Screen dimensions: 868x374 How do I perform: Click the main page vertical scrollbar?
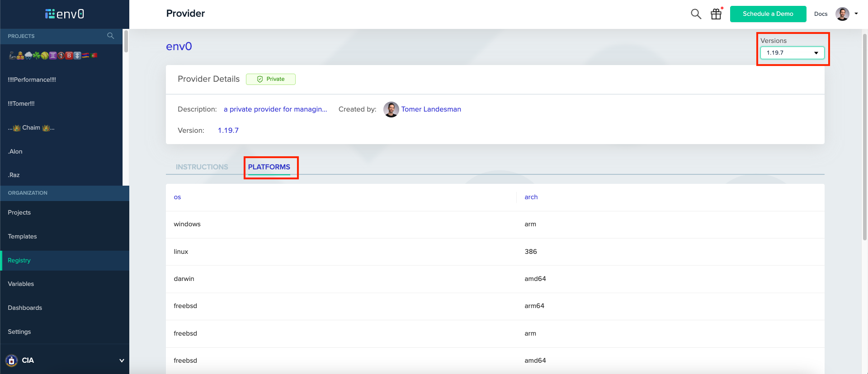coord(864,137)
